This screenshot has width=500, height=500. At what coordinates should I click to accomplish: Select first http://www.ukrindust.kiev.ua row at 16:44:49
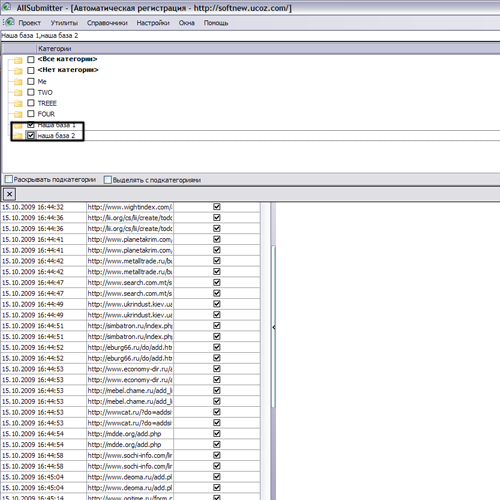(130, 304)
